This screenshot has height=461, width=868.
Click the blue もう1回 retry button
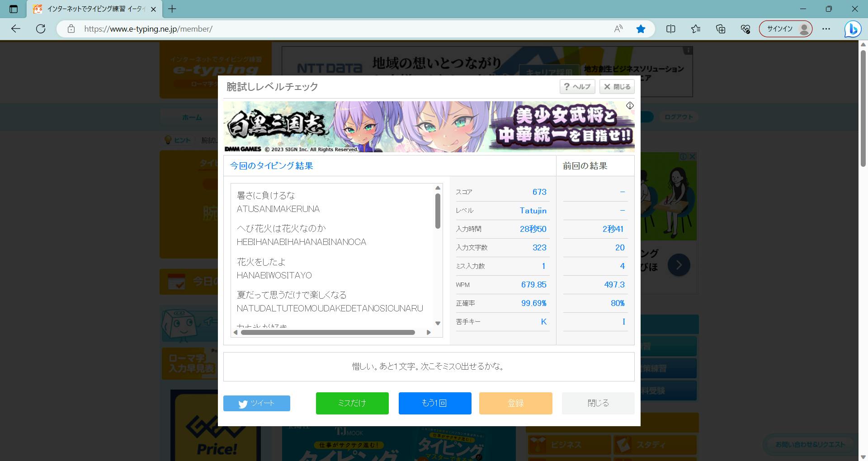tap(434, 403)
